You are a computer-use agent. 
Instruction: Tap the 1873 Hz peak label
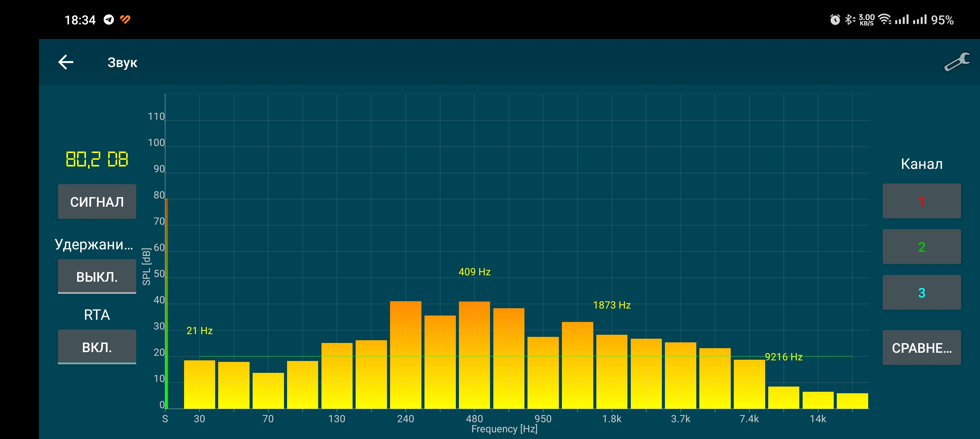(612, 305)
